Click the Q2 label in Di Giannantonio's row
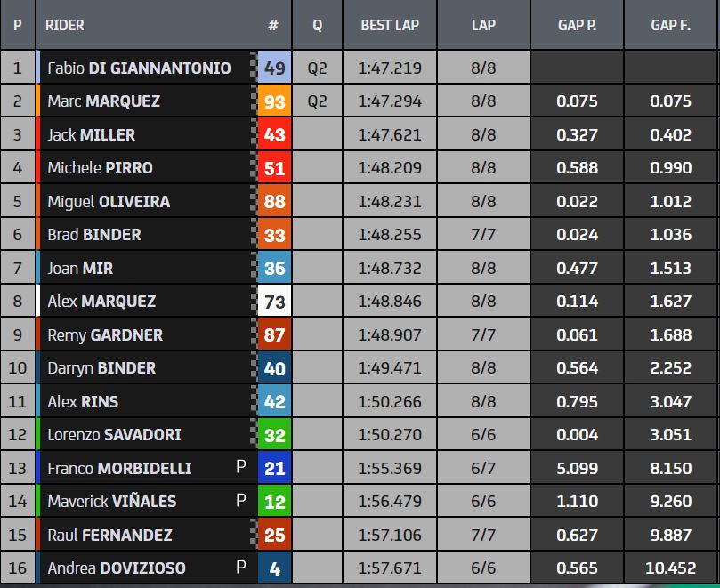Screen dimensions: 720x588 [x=317, y=68]
